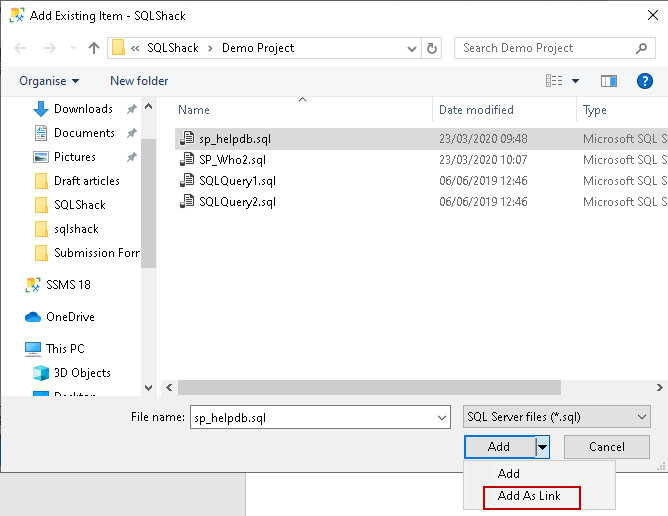Select OneDrive in the sidebar

[69, 317]
